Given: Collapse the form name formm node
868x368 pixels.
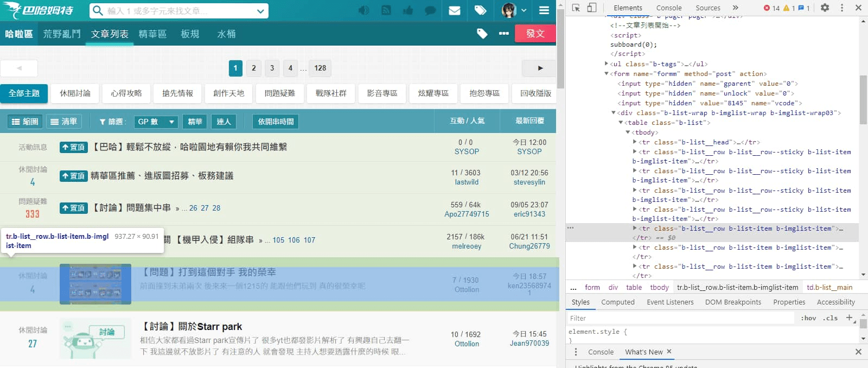Looking at the screenshot, I should coord(607,74).
